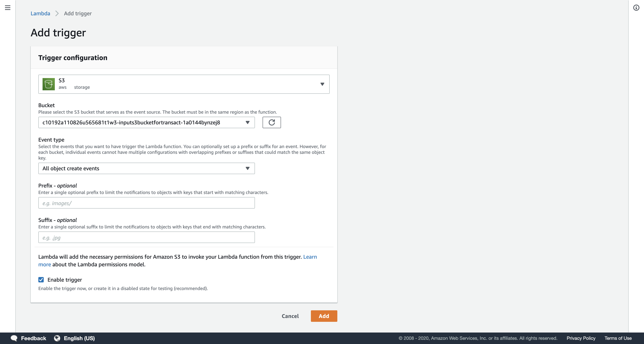The image size is (644, 344).
Task: Uncheck the Enable trigger checkbox
Action: click(x=41, y=280)
